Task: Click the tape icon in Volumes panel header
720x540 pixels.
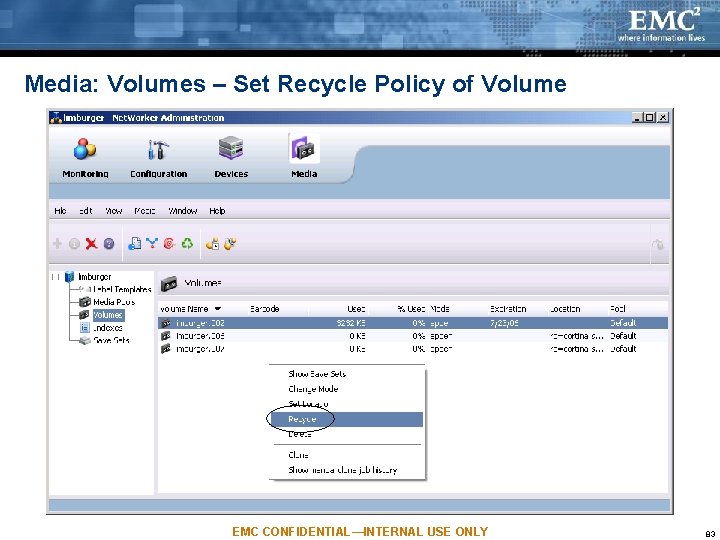Action: click(x=169, y=284)
